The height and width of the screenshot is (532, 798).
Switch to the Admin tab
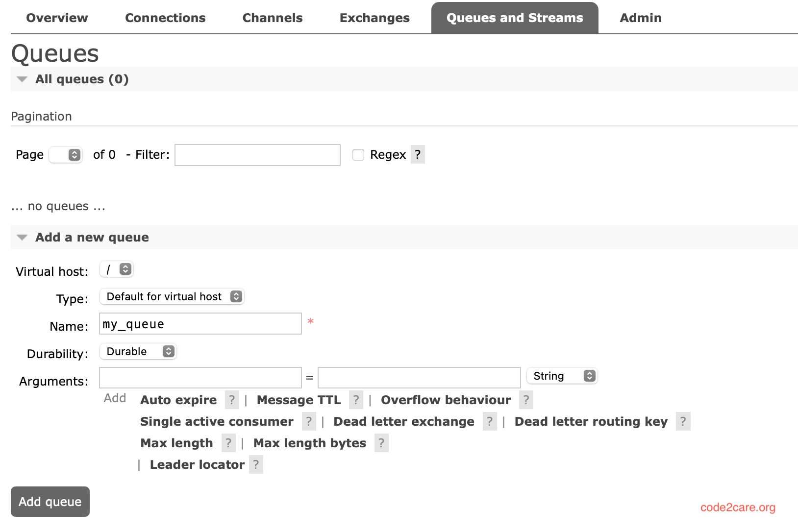[640, 18]
